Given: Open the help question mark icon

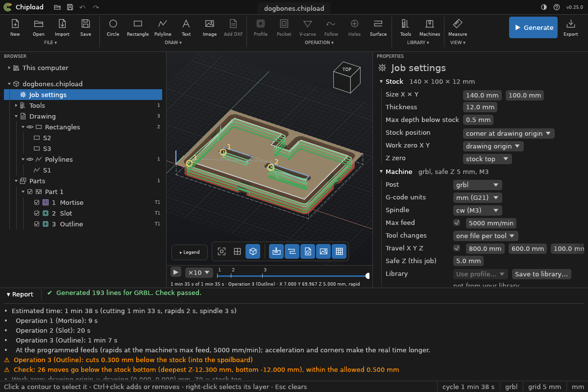Looking at the screenshot, I should pos(557,7).
